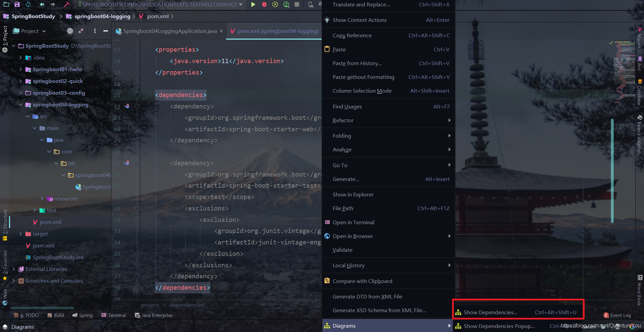Open the Database side panel
Image resolution: width=644 pixels, height=332 pixels.
[x=640, y=92]
